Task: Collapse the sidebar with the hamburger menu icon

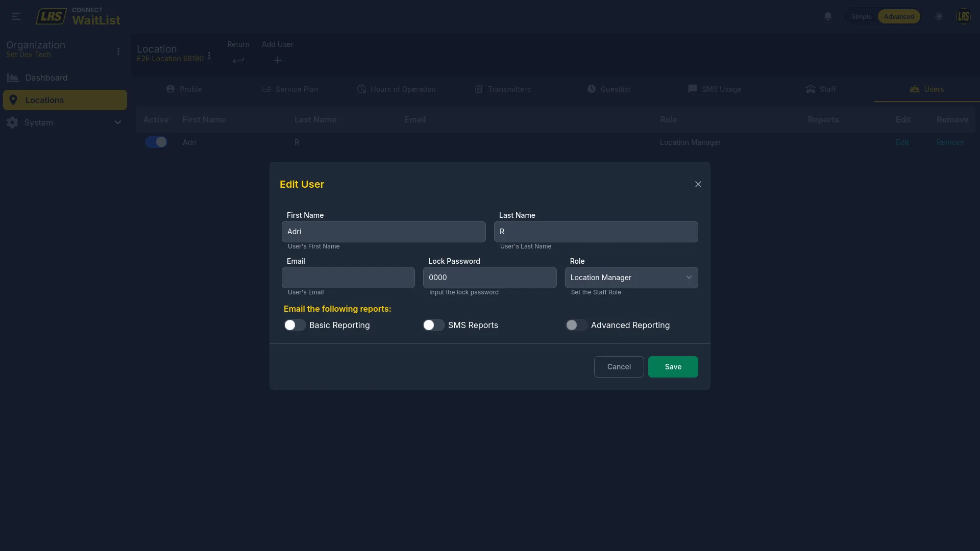Action: pos(16,16)
